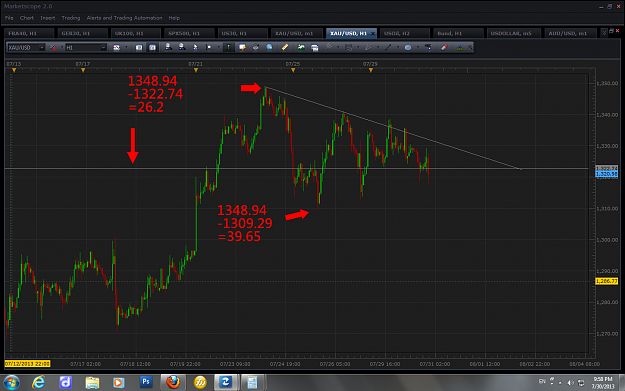This screenshot has width=625, height=391.
Task: Click the blue current price label
Action: [x=606, y=174]
